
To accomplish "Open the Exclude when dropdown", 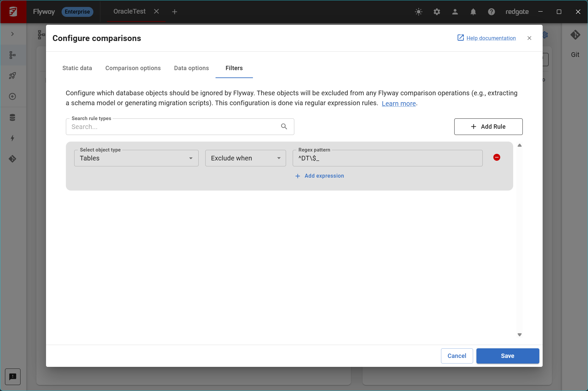I will point(245,158).
